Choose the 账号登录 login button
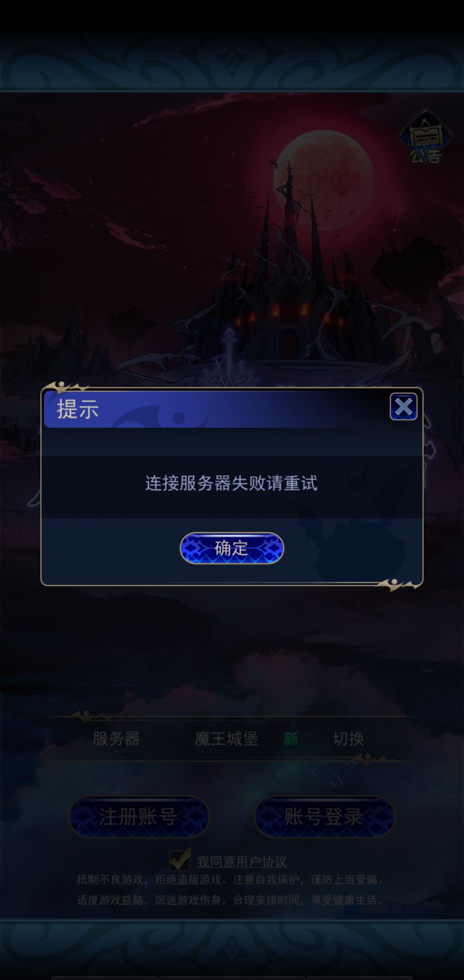Image resolution: width=464 pixels, height=980 pixels. tap(324, 816)
